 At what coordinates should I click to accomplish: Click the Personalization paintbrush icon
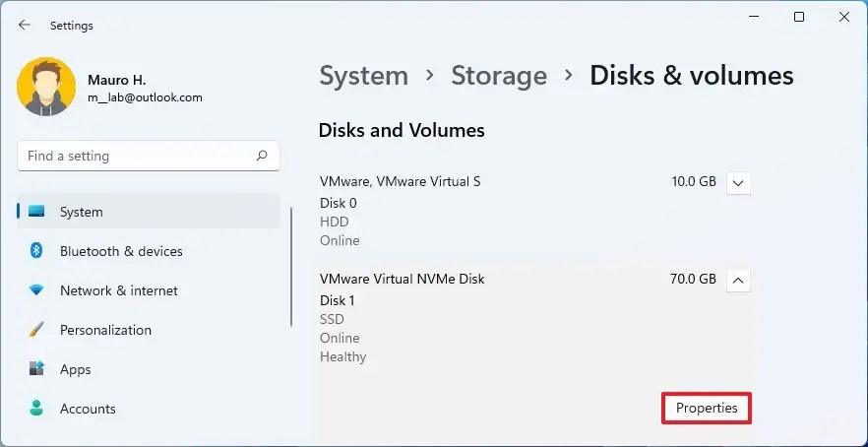[x=36, y=330]
